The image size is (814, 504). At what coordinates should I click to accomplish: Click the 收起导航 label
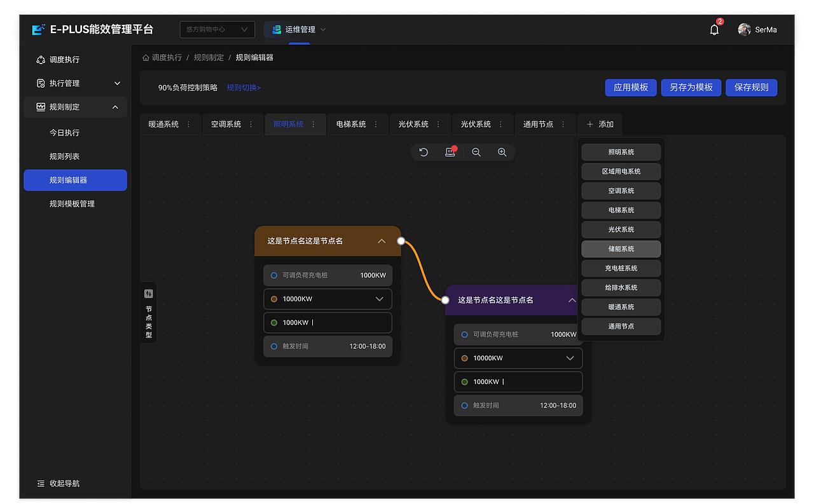point(65,484)
